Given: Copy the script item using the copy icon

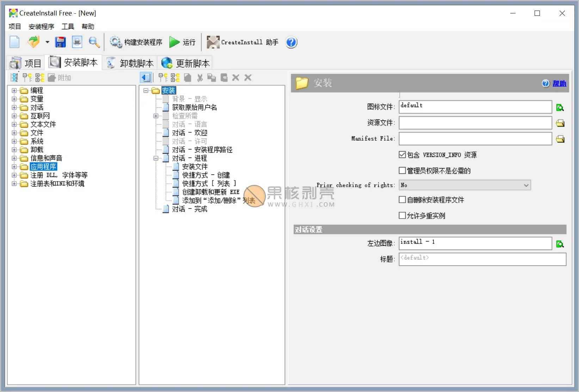Looking at the screenshot, I should coord(211,78).
